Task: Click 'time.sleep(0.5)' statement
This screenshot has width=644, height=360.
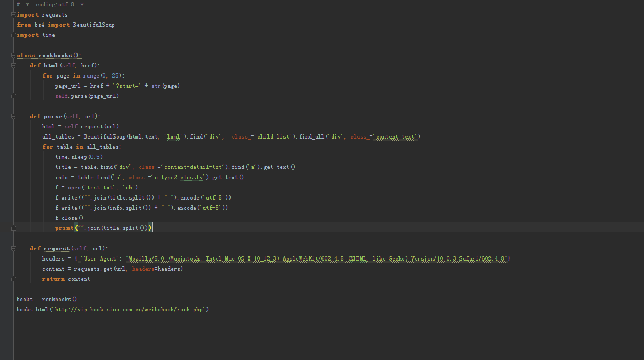Action: (79, 157)
